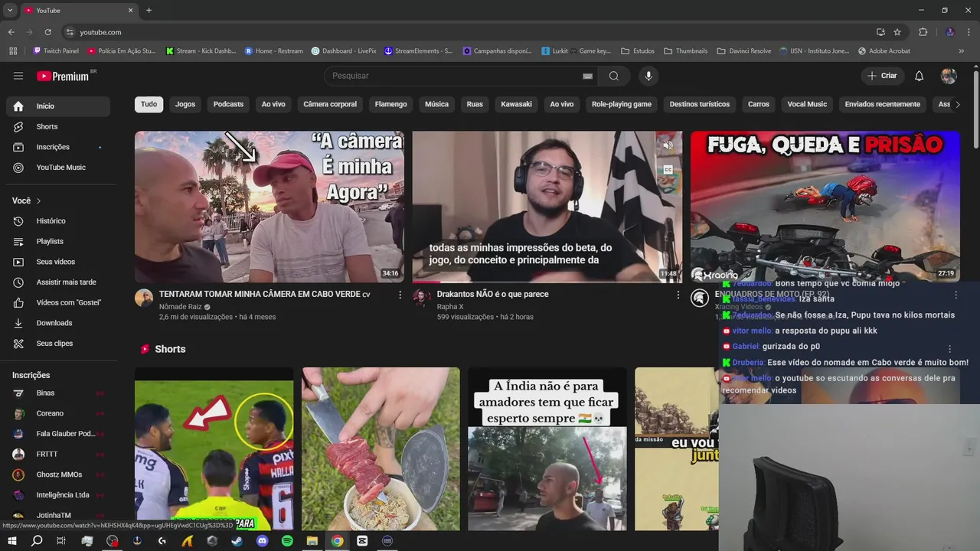980x551 pixels.
Task: Show more category chips with right arrow
Action: [x=957, y=105]
